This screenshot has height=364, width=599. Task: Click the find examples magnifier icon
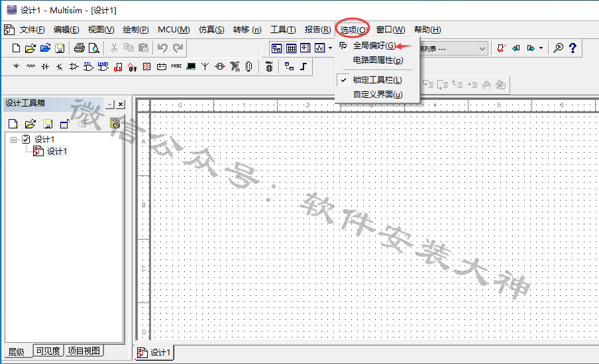tap(558, 48)
